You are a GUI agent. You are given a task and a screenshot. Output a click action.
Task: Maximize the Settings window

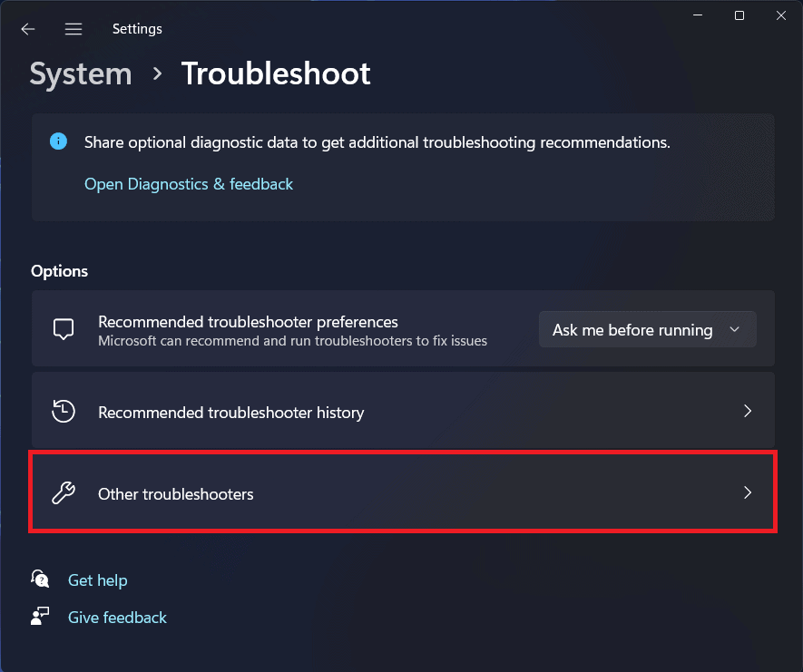point(739,15)
